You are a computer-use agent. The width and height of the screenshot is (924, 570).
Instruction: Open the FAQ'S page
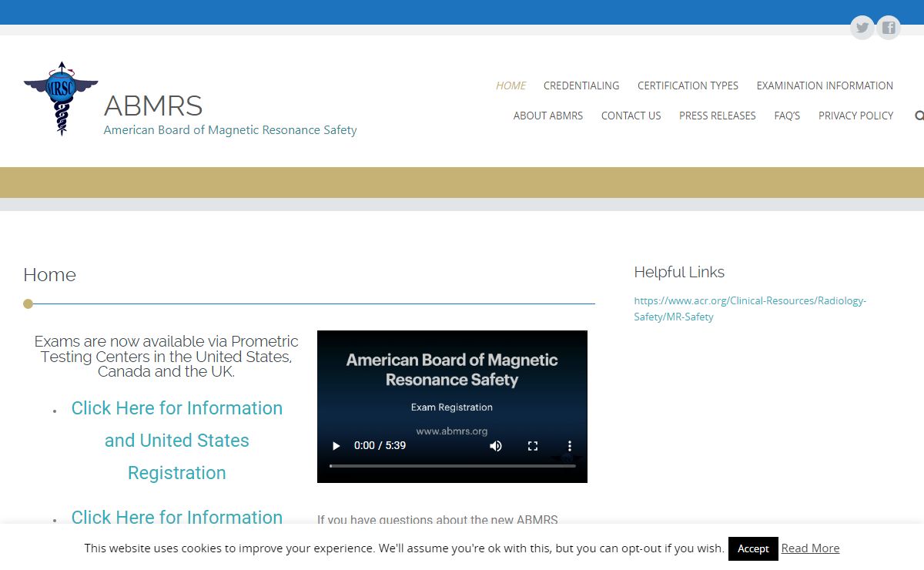787,116
